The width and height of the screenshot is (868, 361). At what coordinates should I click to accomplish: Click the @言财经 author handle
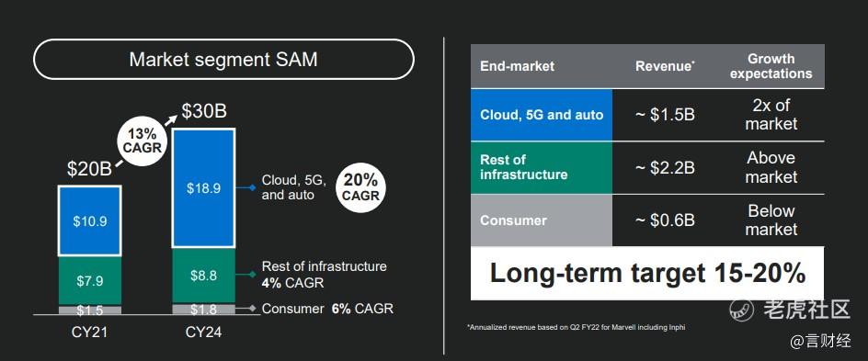pyautogui.click(x=820, y=341)
